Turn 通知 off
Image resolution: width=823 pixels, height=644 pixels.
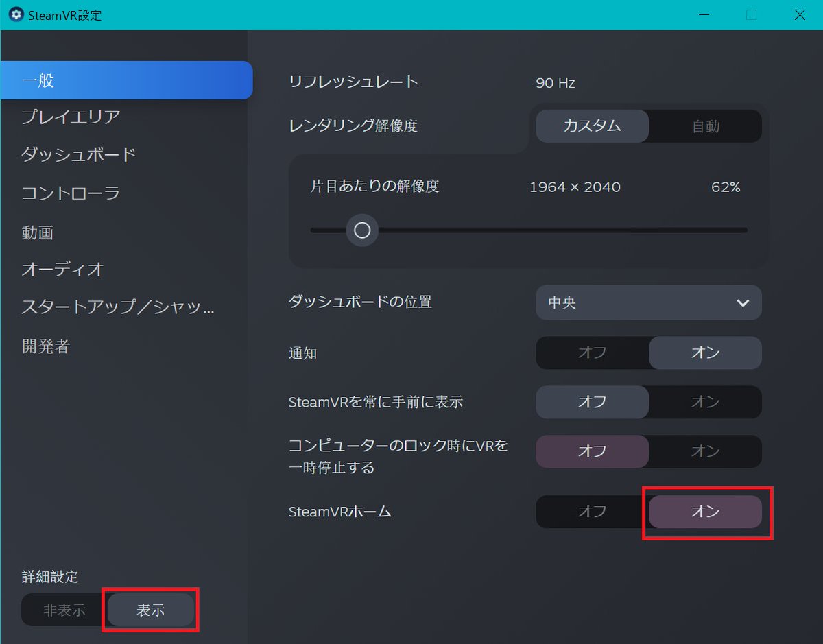click(x=592, y=353)
